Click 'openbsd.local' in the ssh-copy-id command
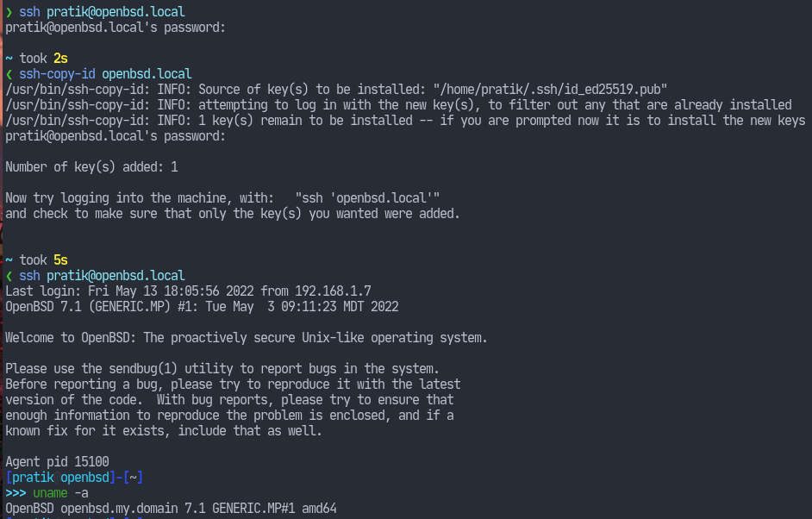The width and height of the screenshot is (812, 519). (147, 74)
